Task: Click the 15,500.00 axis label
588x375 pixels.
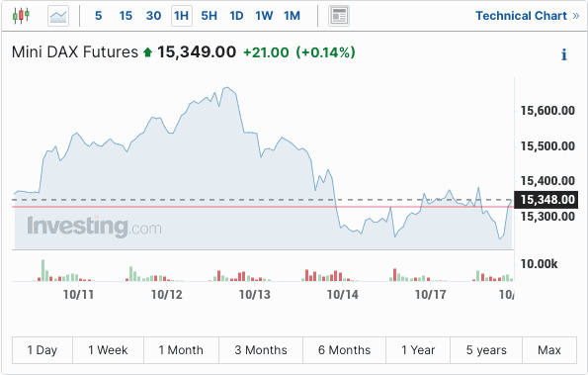Action: [547, 146]
